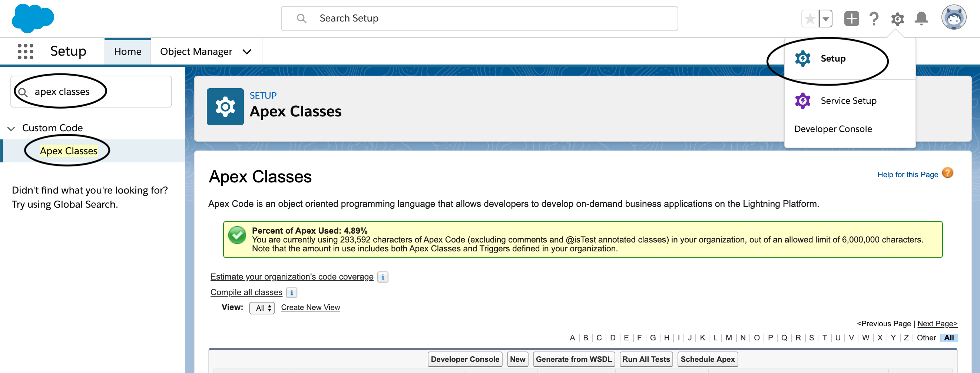
Task: Click Generate from WSDL button
Action: pyautogui.click(x=574, y=359)
